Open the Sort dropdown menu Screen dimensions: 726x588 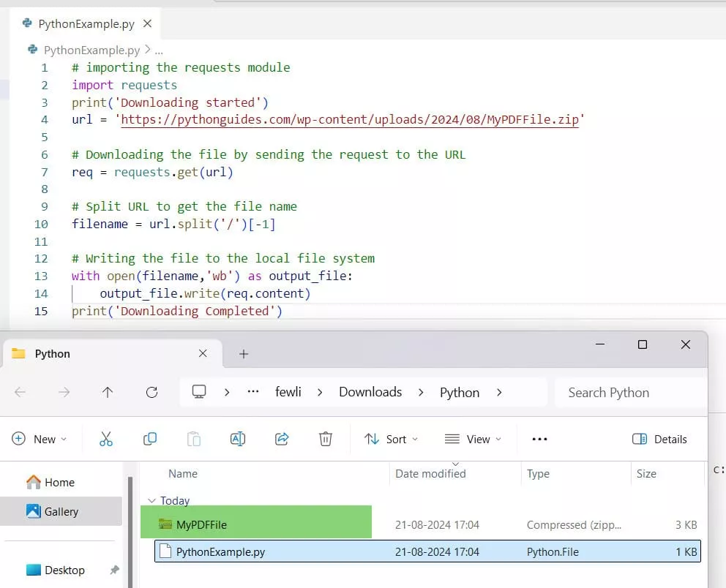(x=392, y=439)
